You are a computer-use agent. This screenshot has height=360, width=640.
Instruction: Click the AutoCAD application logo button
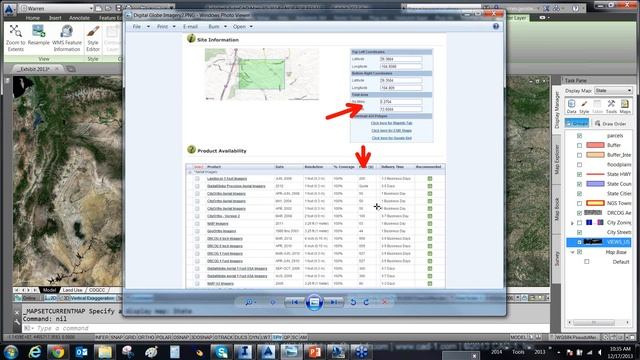(x=9, y=8)
